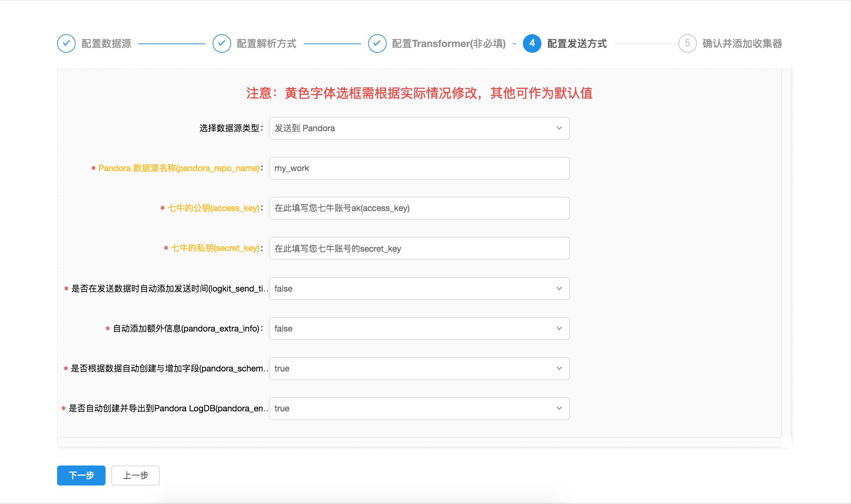851x504 pixels.
Task: Click the 是否自动创建并导出到Pandora LogDB label
Action: click(168, 408)
